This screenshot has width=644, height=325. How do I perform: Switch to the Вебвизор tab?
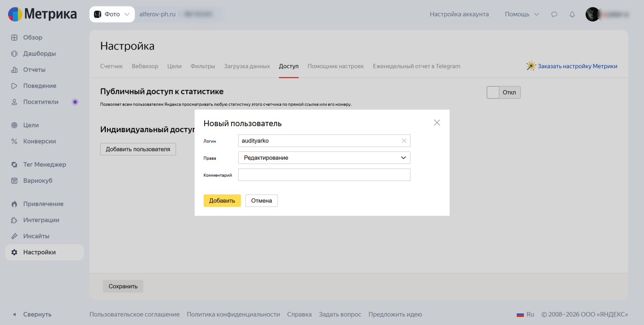click(x=145, y=66)
